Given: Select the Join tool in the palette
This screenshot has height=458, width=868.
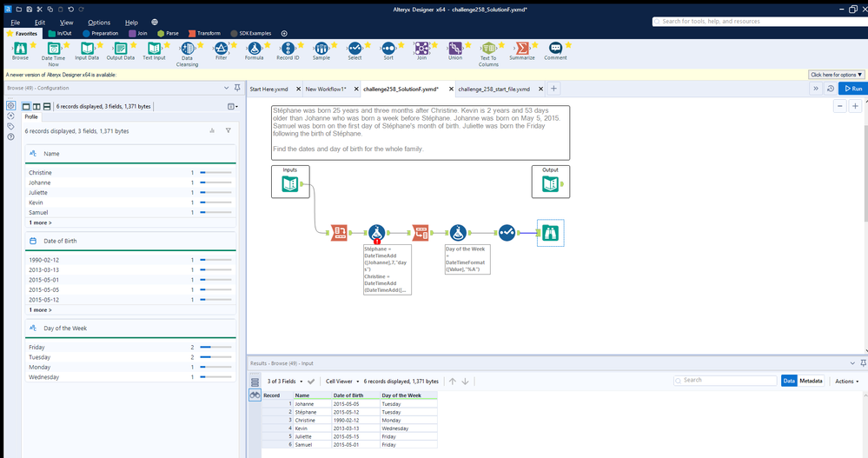Looking at the screenshot, I should tap(421, 50).
